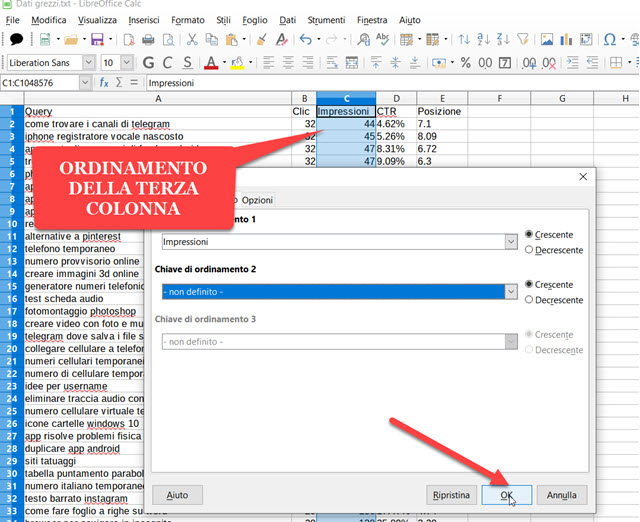Click the Print icon

(148, 40)
